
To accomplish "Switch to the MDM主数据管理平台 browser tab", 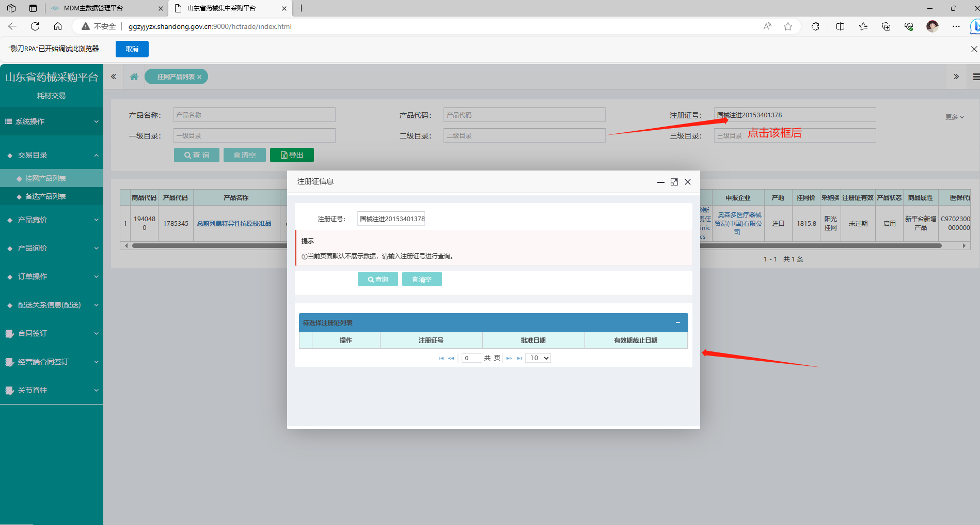I will [x=106, y=8].
